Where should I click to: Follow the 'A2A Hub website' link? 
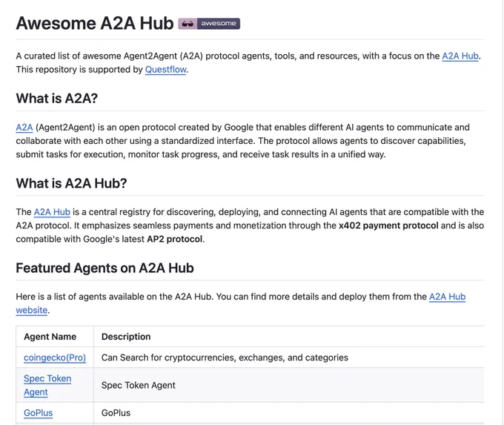[x=447, y=297]
